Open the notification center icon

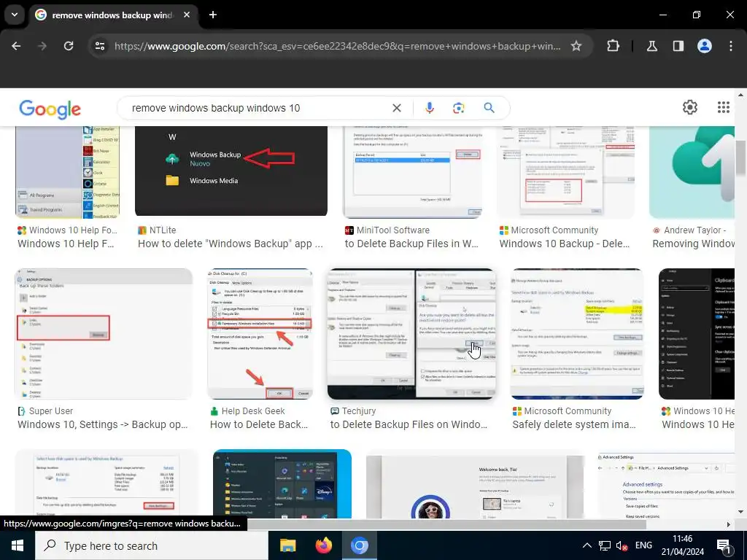[724, 546]
